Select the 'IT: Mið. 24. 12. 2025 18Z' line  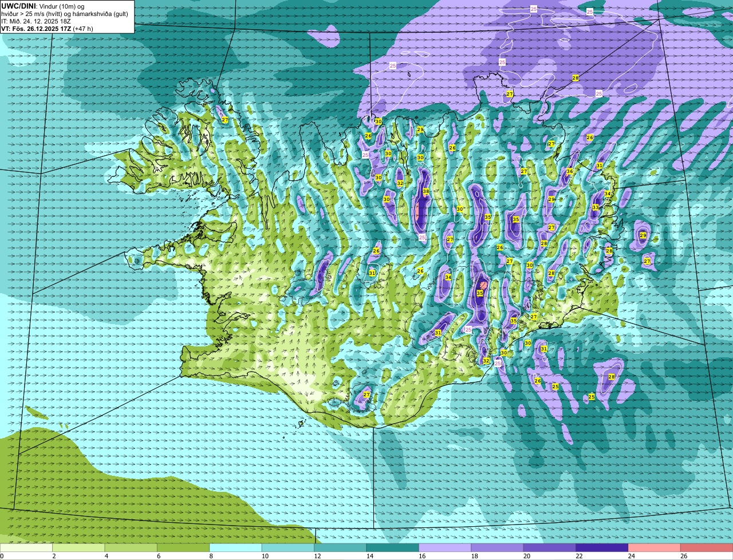click(36, 21)
